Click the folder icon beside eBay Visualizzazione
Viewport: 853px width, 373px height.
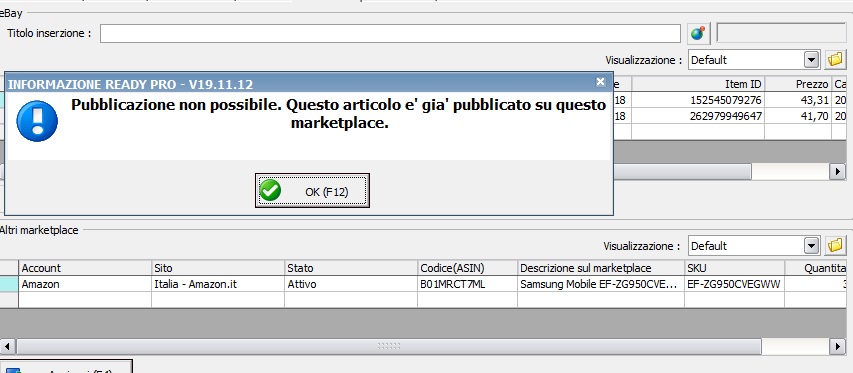(835, 60)
